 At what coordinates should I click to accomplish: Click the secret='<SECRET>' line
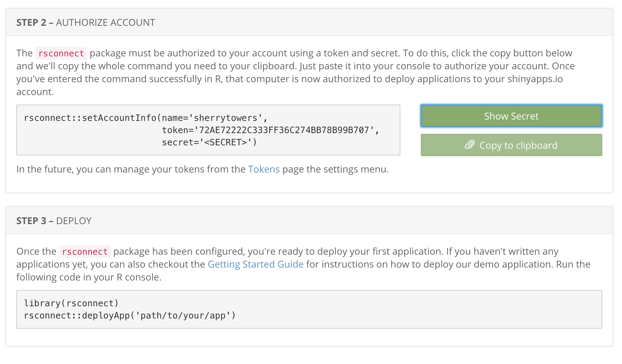pyautogui.click(x=209, y=142)
